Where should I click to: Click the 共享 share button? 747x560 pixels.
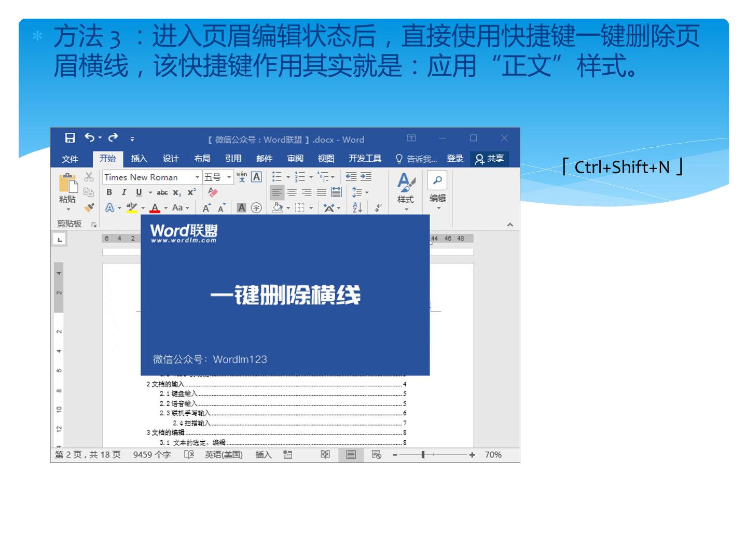489,159
